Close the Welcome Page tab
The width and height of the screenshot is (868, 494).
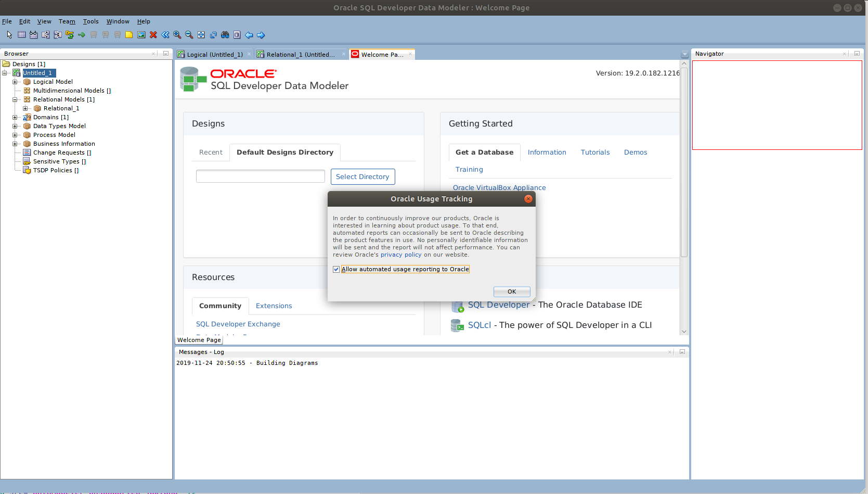pyautogui.click(x=410, y=54)
